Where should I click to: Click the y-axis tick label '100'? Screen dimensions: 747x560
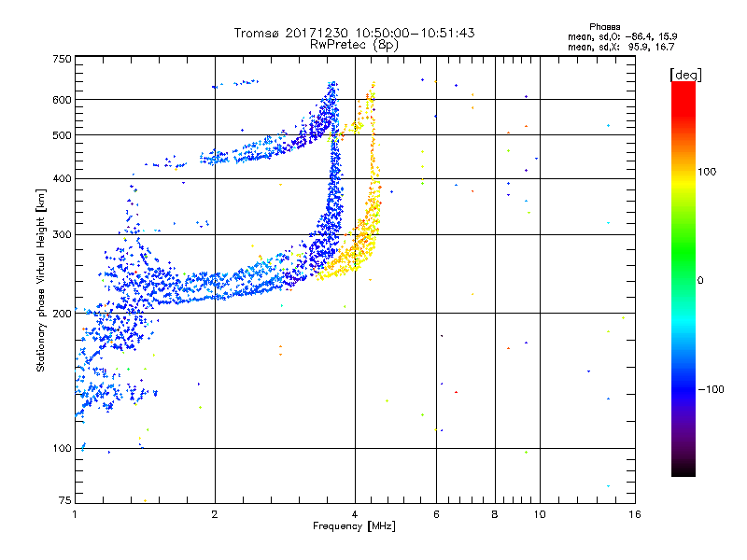(x=62, y=448)
